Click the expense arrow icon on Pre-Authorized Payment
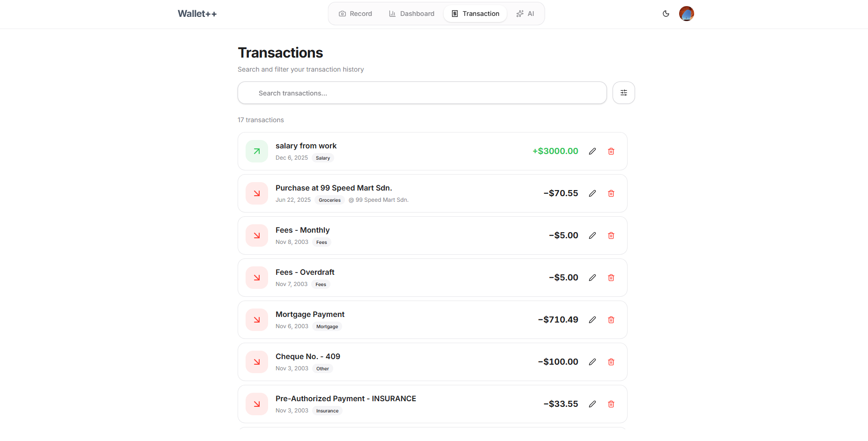868x441 pixels. 257,404
